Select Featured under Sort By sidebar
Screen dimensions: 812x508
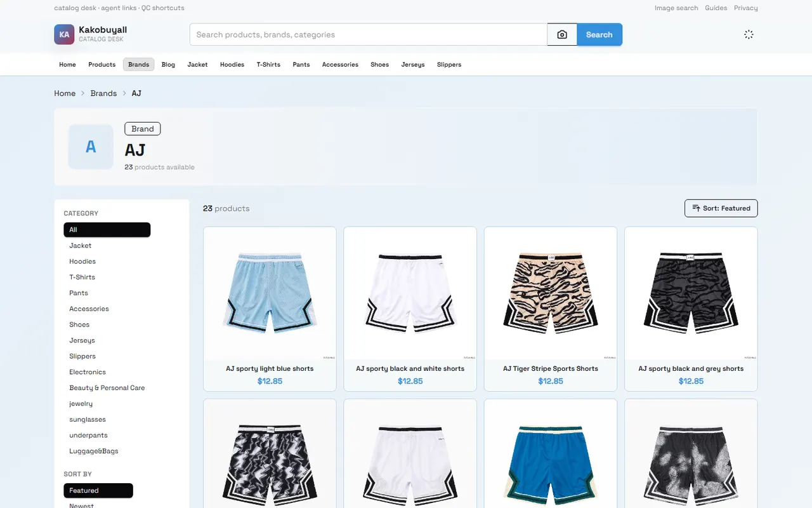[x=98, y=491]
